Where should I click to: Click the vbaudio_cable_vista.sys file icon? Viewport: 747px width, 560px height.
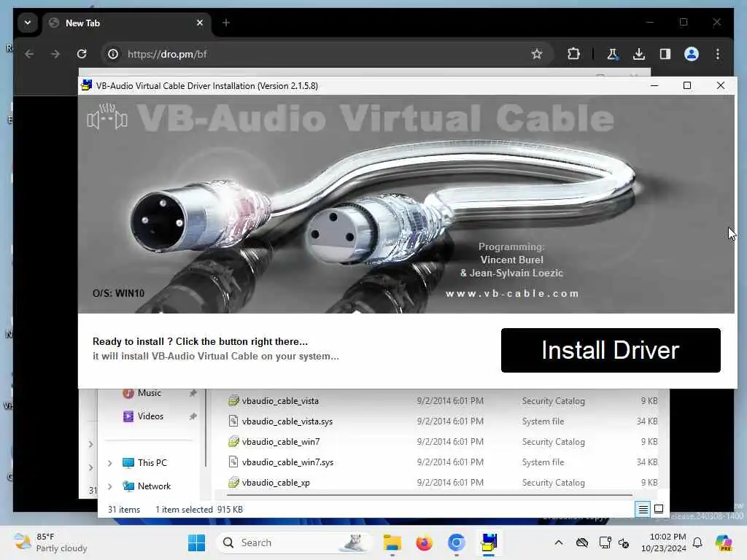pyautogui.click(x=233, y=421)
